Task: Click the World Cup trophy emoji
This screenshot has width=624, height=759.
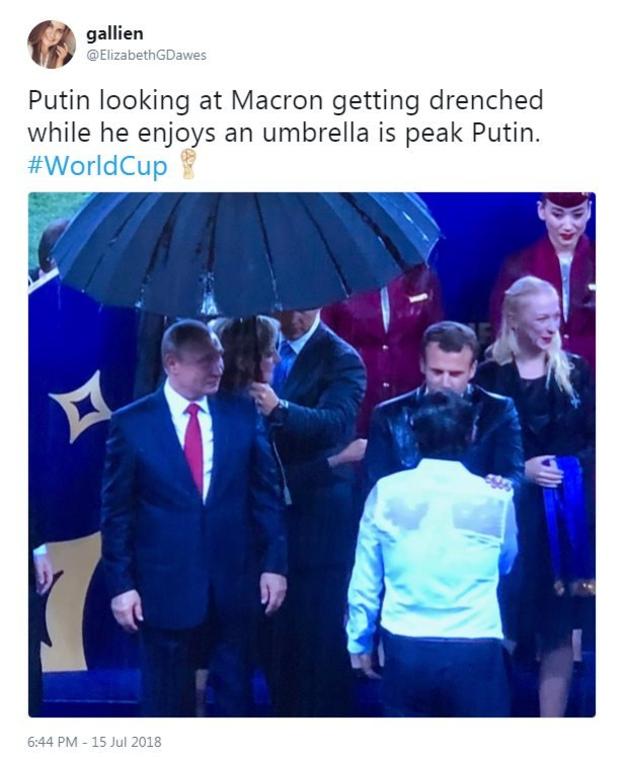Action: [188, 164]
